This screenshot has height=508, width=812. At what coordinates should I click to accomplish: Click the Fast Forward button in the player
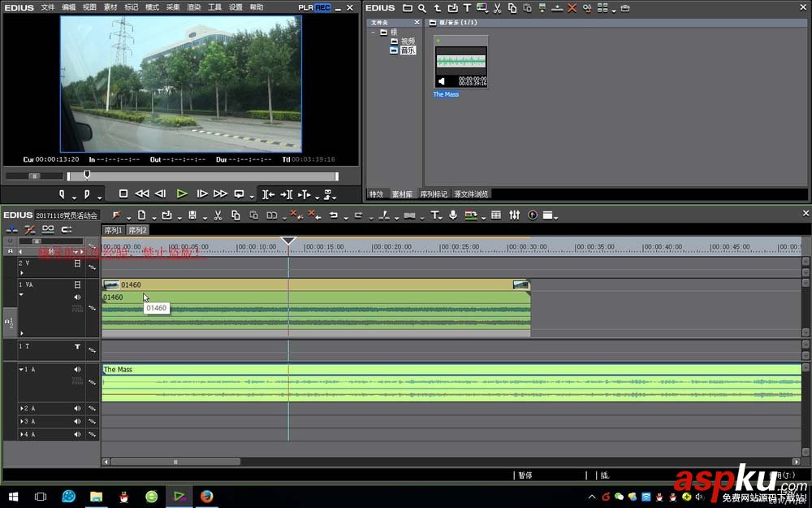220,194
